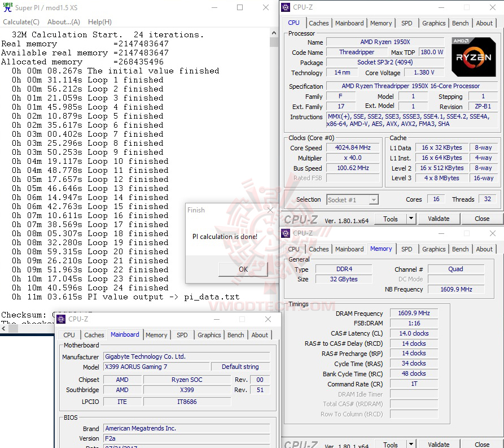
Task: Switch to Memory tab in top CPU-Z window
Action: click(381, 23)
